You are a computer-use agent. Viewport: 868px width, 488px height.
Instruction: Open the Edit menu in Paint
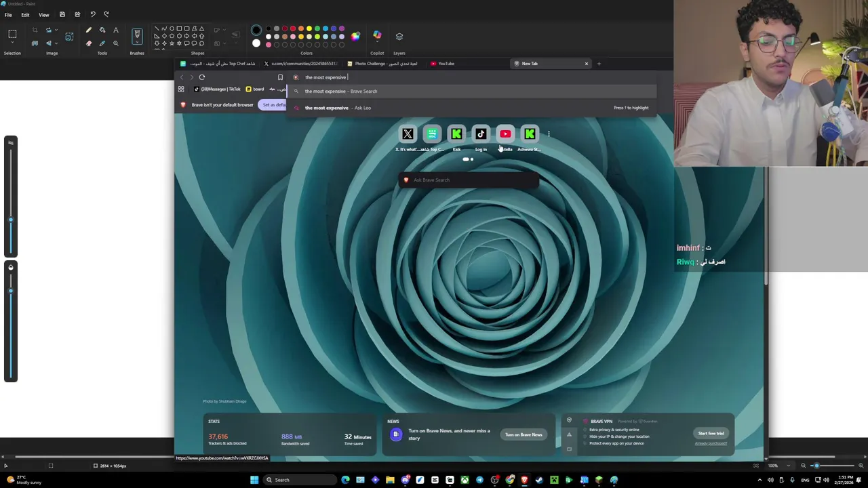25,14
